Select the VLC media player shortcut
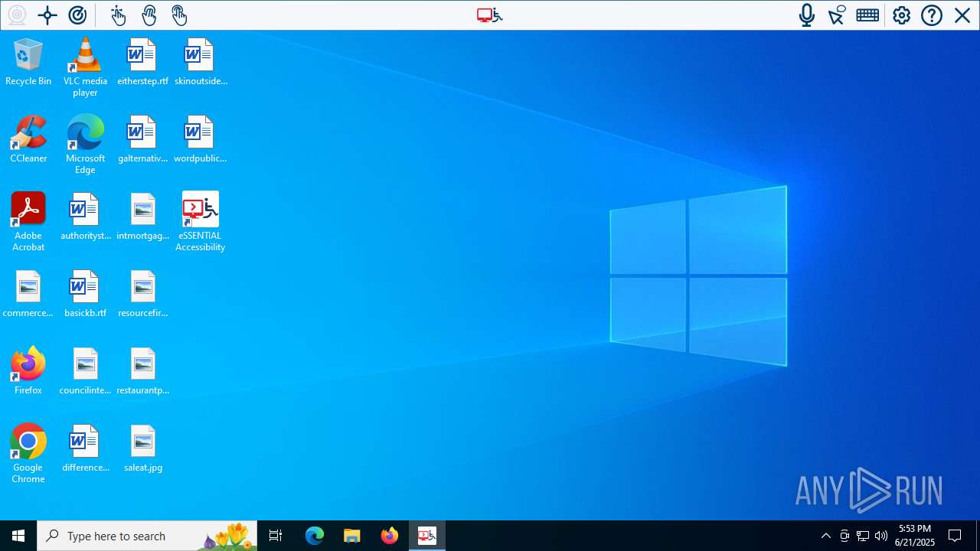Screen dimensions: 980x551 click(x=85, y=67)
